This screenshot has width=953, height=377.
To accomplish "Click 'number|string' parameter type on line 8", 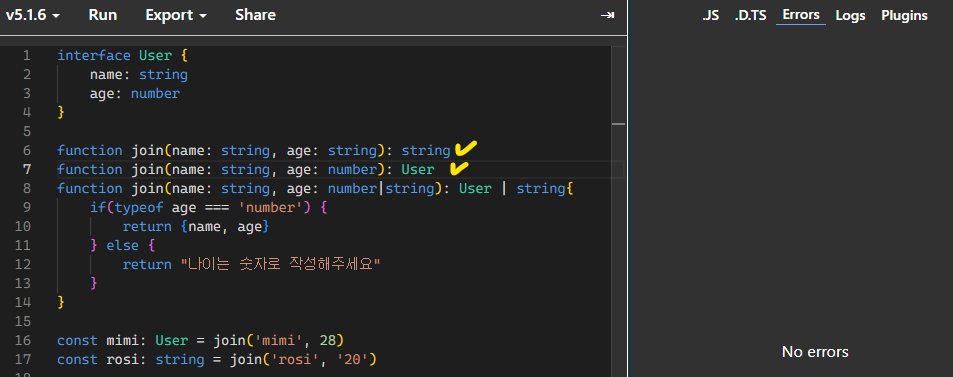I will click(x=381, y=188).
